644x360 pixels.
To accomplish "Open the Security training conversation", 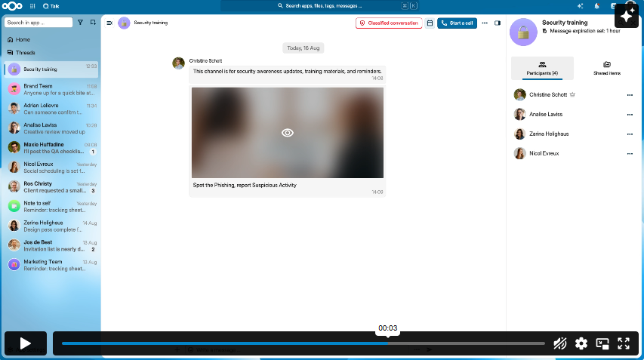I will [51, 69].
